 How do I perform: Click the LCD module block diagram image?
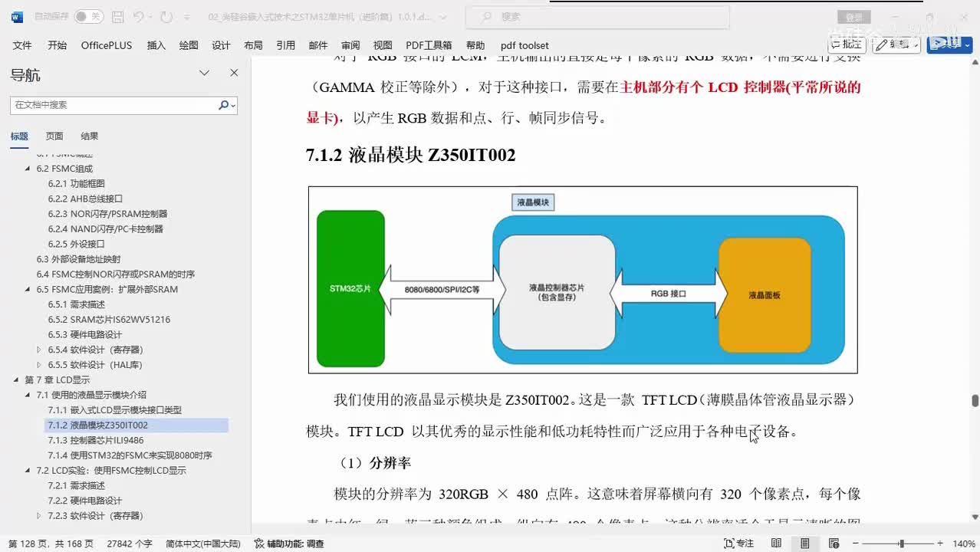[583, 280]
